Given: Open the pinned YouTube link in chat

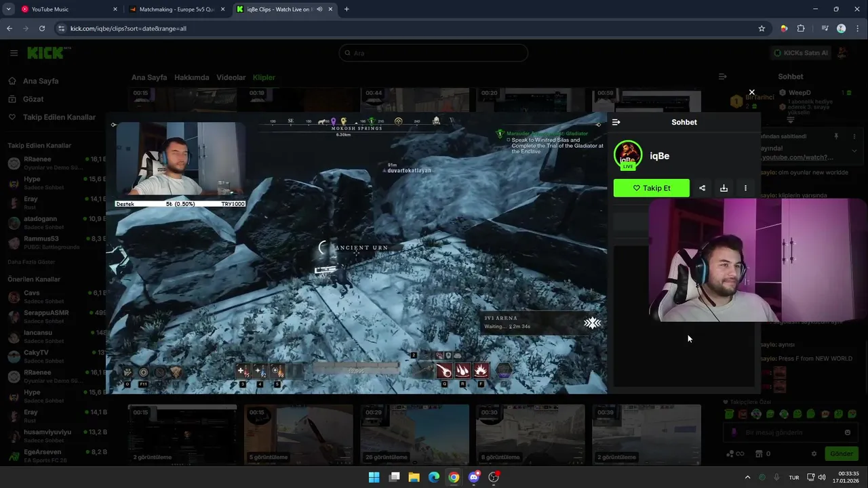Looking at the screenshot, I should (x=797, y=157).
